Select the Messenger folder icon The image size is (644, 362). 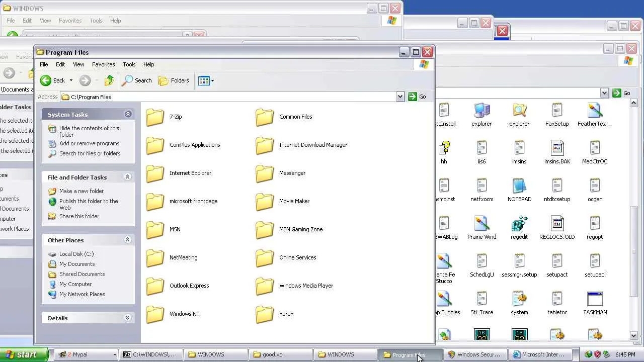(265, 173)
